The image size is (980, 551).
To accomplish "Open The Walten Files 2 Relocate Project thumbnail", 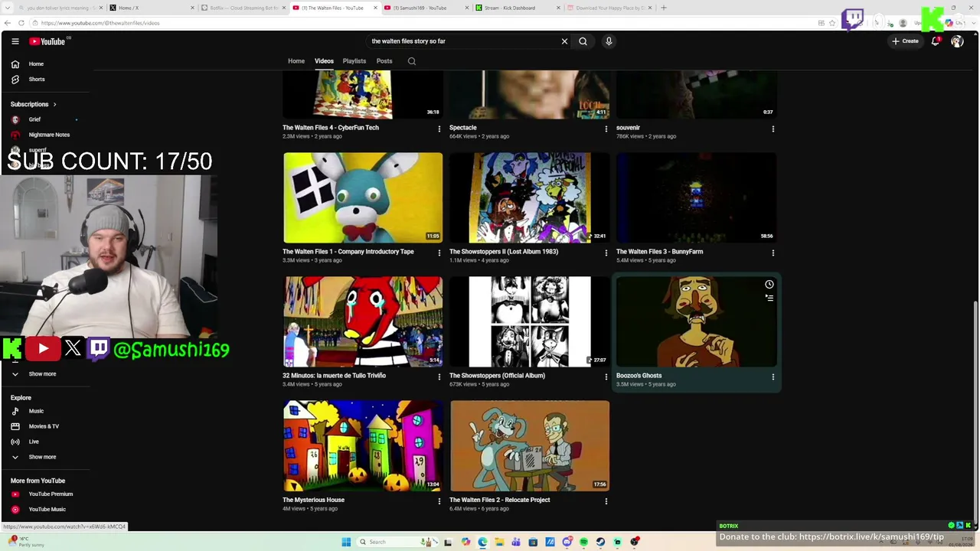I will (530, 446).
